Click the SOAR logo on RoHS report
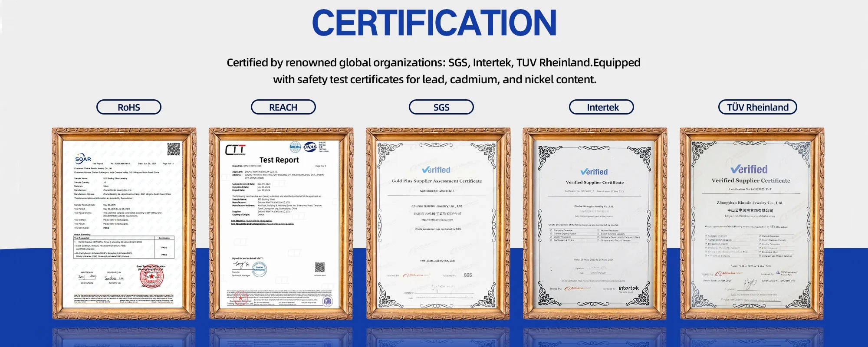 tap(83, 159)
